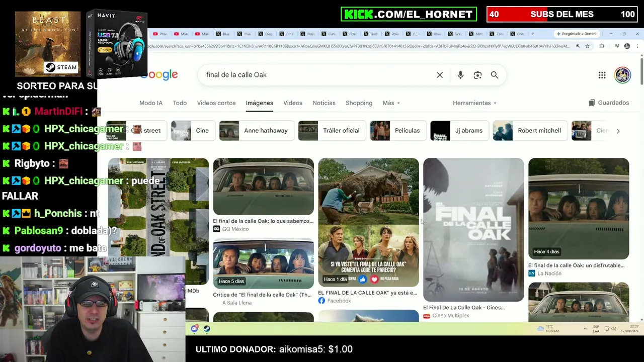644x362 pixels.
Task: Open the ESP LAA language switcher
Action: [x=597, y=329]
